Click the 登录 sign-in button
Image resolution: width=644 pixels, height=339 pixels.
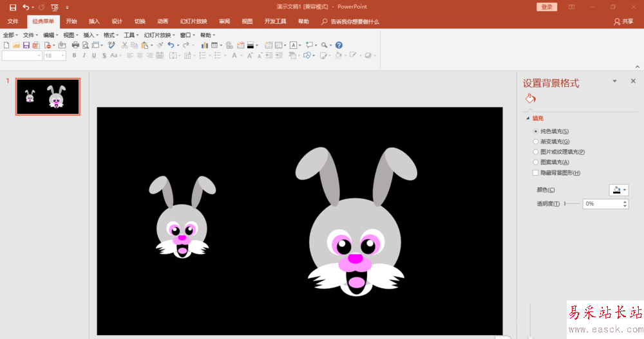coord(546,6)
